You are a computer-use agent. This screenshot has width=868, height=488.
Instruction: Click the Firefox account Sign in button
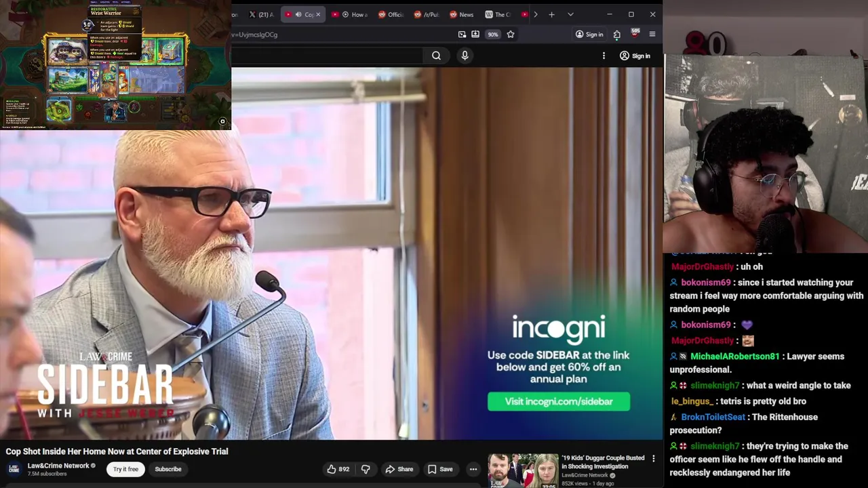(589, 34)
